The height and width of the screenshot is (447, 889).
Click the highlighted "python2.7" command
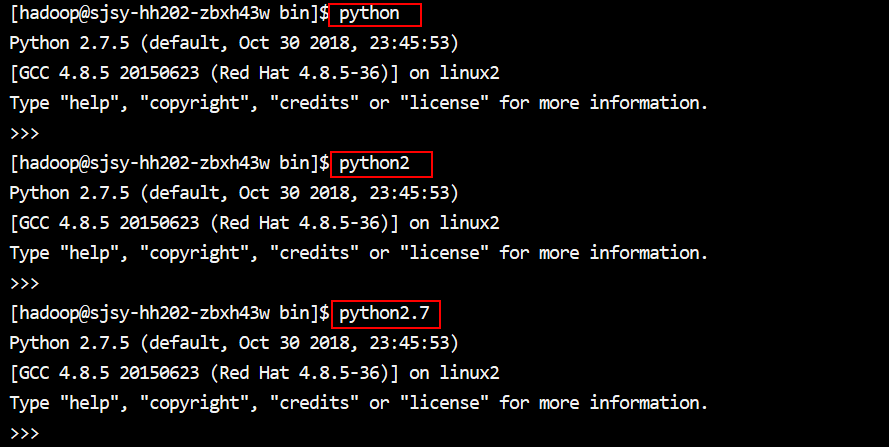point(384,313)
